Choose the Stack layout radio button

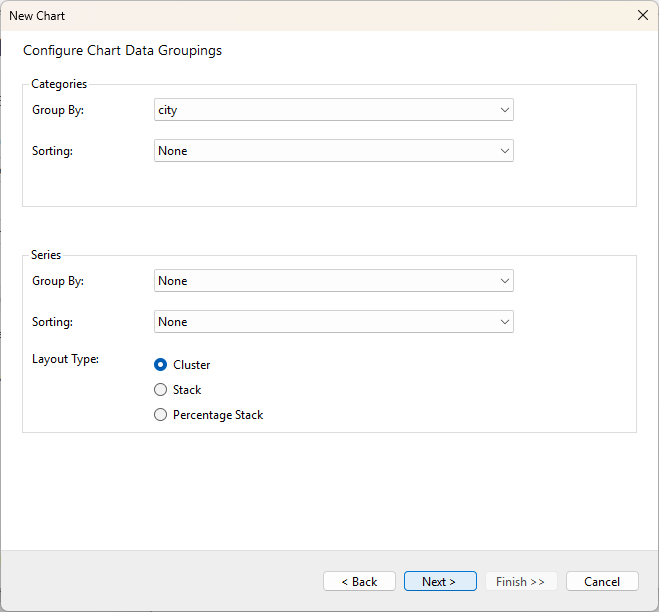[161, 390]
